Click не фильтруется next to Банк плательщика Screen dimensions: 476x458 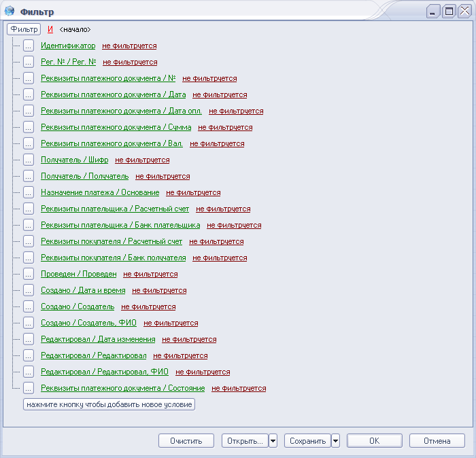coord(234,225)
